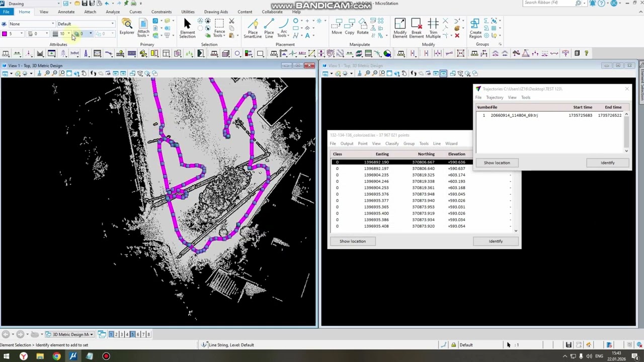
Task: Click the Undo arrow in quick access toolbar
Action: pyautogui.click(x=107, y=4)
